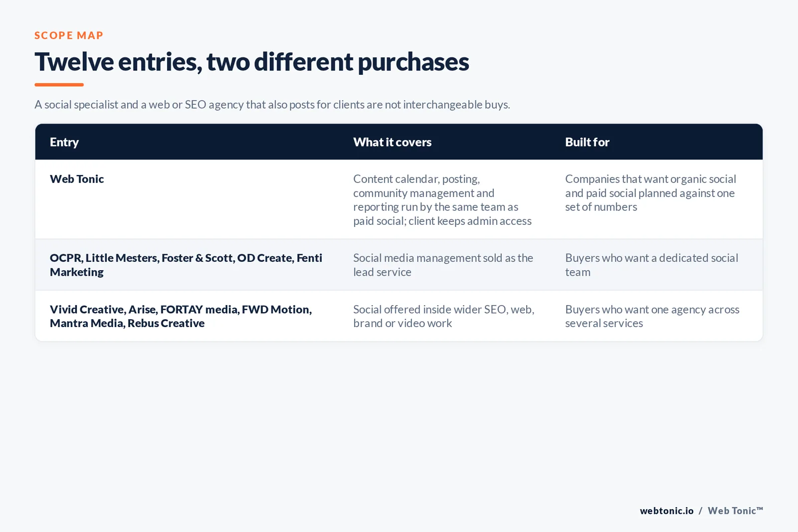This screenshot has width=798, height=532.
Task: Click the Web Tonic™ footer brand text
Action: tap(735, 511)
